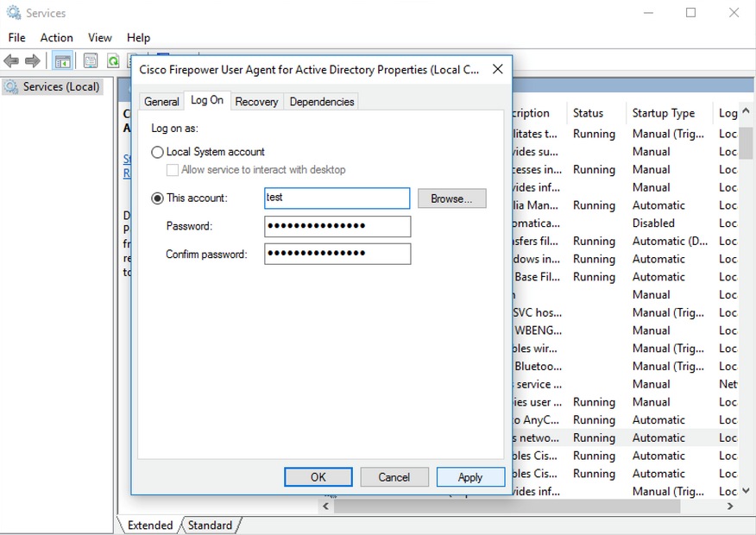This screenshot has height=535, width=756.
Task: Open the Action menu
Action: [x=57, y=38]
